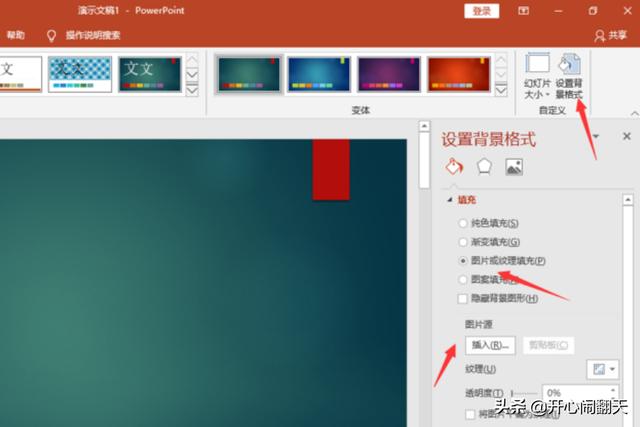Open the task pane options dropdown arrow

coord(597,137)
